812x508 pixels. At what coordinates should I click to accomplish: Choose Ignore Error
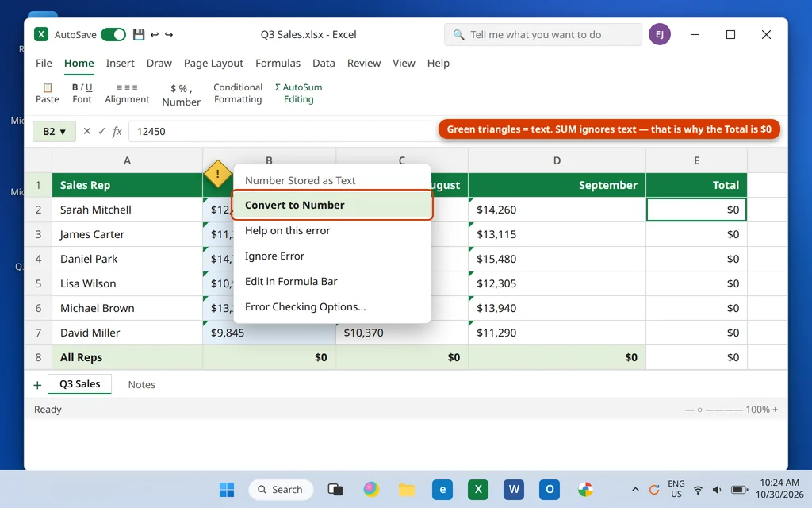(x=332, y=256)
